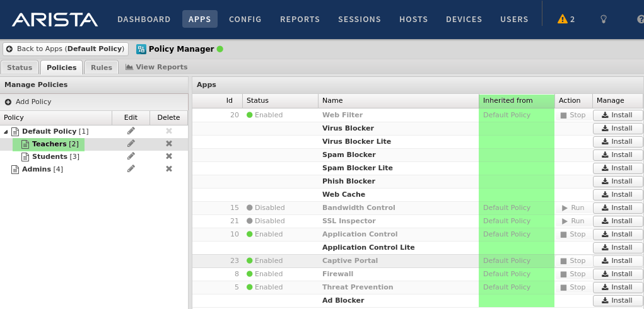Open the Hosts menu
This screenshot has width=644, height=309.
tap(414, 20)
